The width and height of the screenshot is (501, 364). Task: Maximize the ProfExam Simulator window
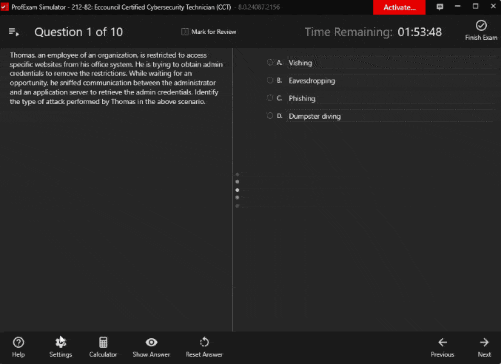475,7
